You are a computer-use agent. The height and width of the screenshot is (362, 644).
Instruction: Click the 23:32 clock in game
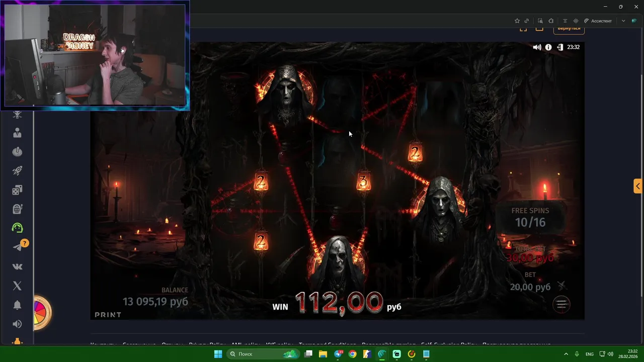point(574,47)
